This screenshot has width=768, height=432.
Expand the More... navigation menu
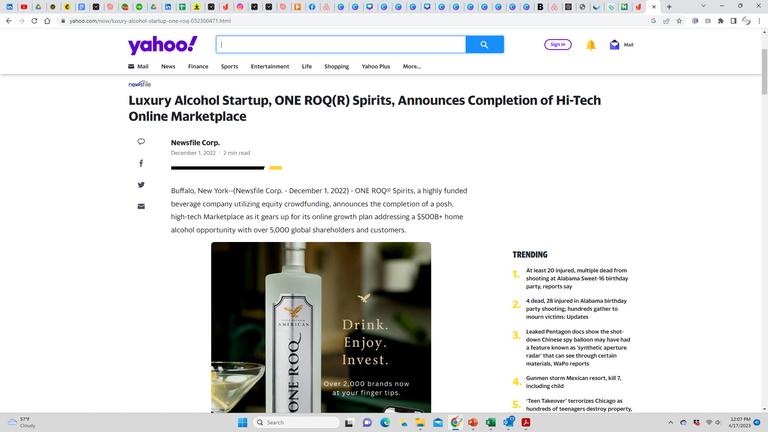click(x=412, y=66)
